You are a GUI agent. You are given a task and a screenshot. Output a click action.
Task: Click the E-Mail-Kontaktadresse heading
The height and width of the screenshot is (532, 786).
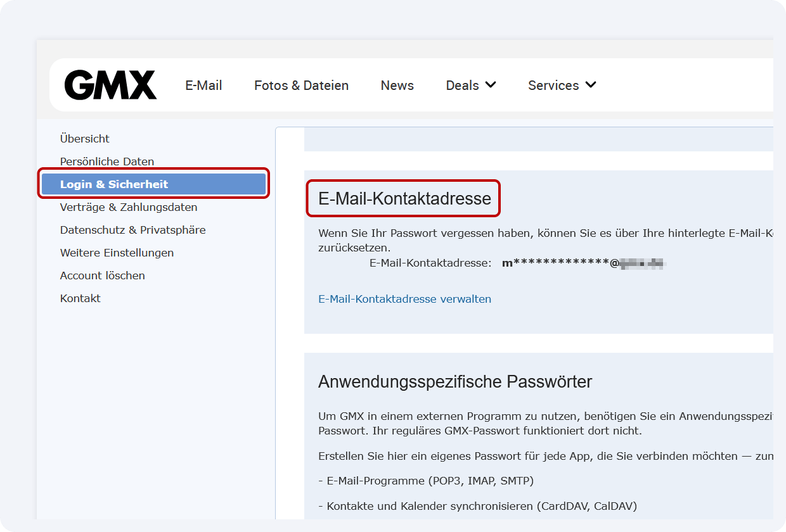point(404,199)
